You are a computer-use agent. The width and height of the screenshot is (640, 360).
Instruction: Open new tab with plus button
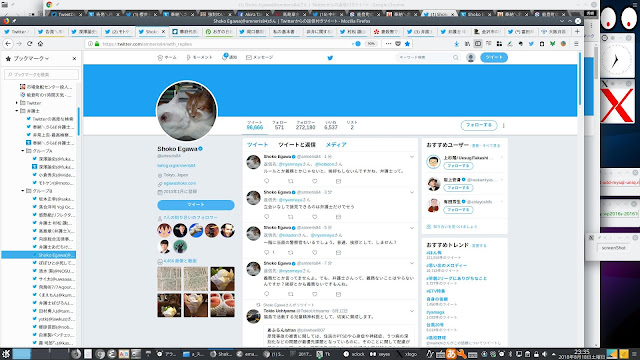pyautogui.click(x=577, y=31)
